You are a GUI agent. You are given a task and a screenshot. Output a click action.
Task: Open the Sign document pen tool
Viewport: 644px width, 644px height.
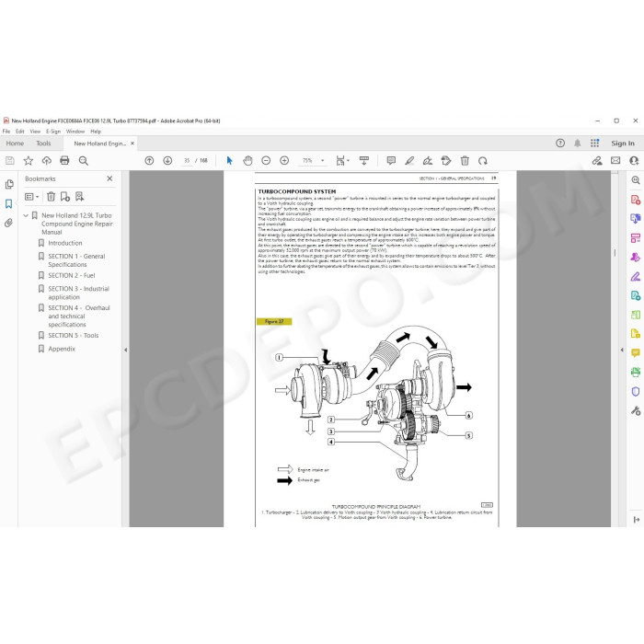428,161
